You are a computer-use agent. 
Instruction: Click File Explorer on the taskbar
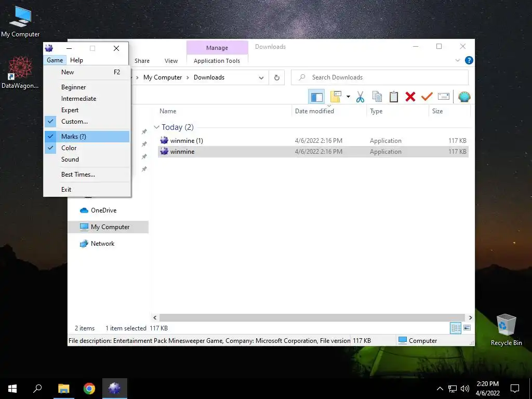tap(63, 389)
